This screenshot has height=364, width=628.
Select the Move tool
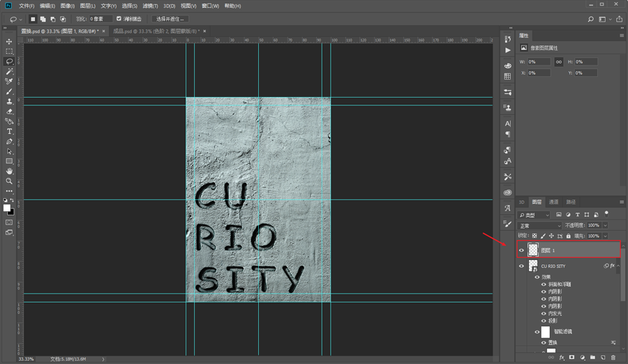click(9, 42)
